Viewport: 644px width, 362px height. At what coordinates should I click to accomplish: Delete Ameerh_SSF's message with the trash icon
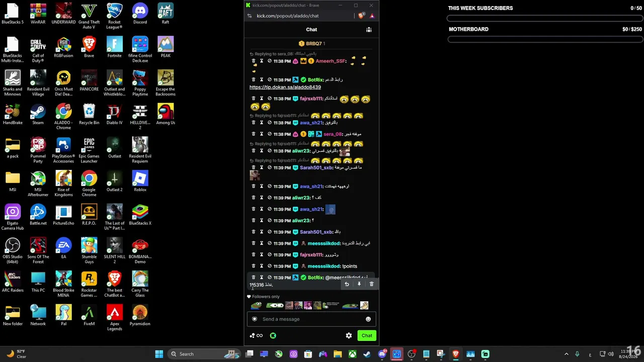point(254,61)
